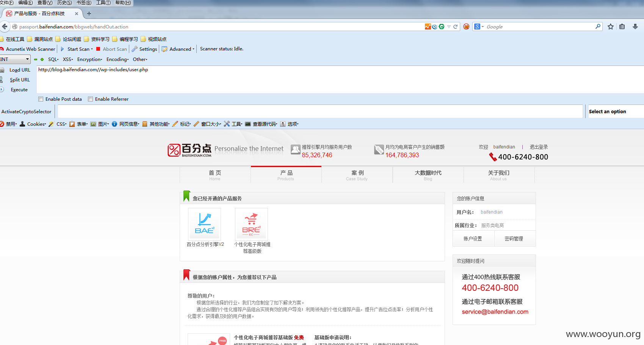
Task: Reload the page with the refresh icon
Action: [456, 27]
